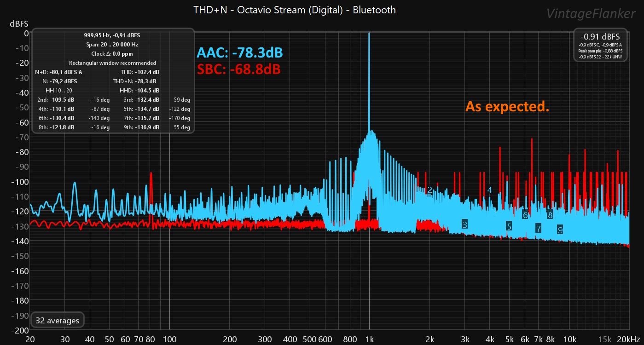Select harmonic marker 5 on the spectrum
This screenshot has height=345, width=644.
509,226
